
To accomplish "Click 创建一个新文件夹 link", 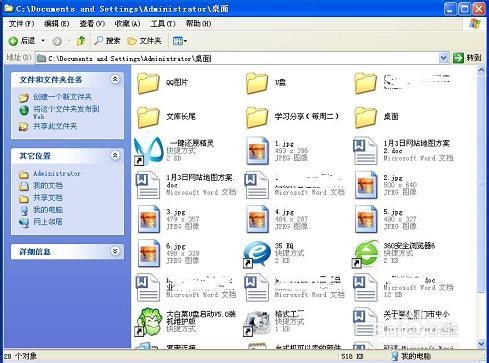I will (62, 97).
